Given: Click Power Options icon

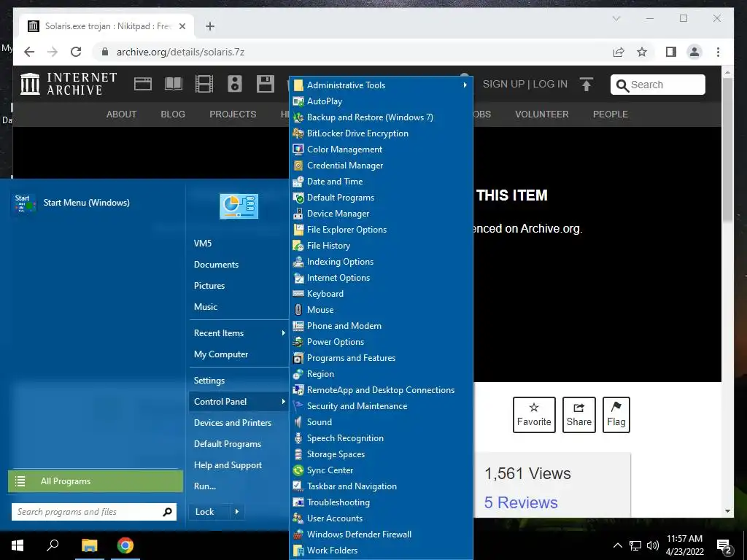Looking at the screenshot, I should [x=298, y=342].
